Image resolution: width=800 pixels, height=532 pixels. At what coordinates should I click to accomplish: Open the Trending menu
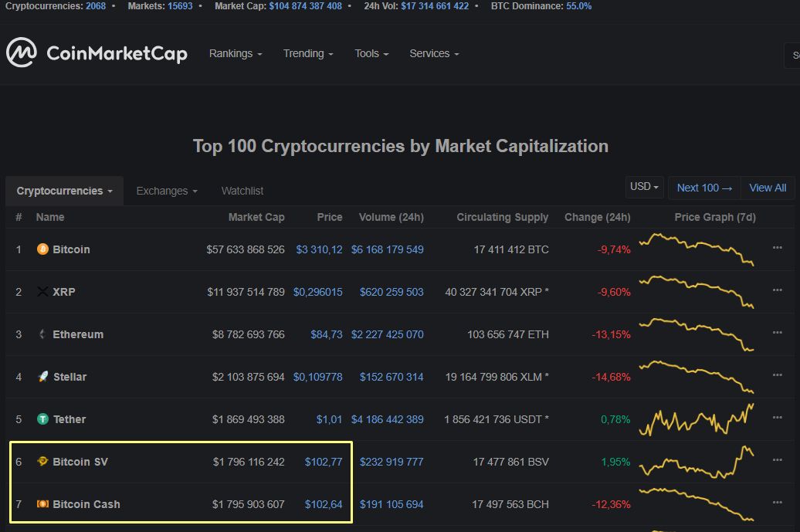pos(308,53)
